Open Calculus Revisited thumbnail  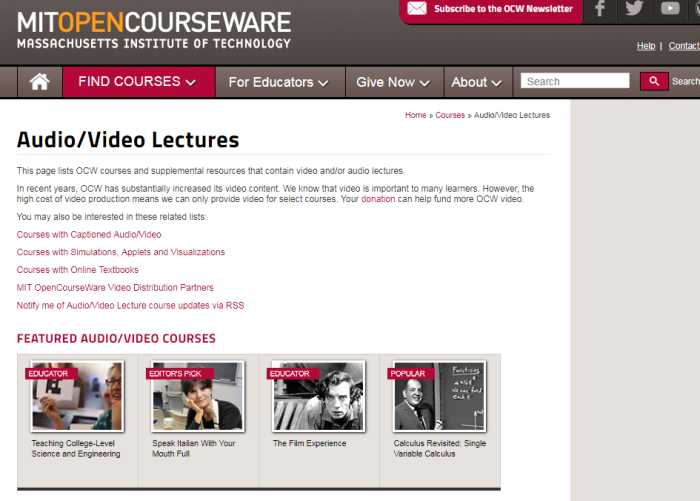(439, 397)
